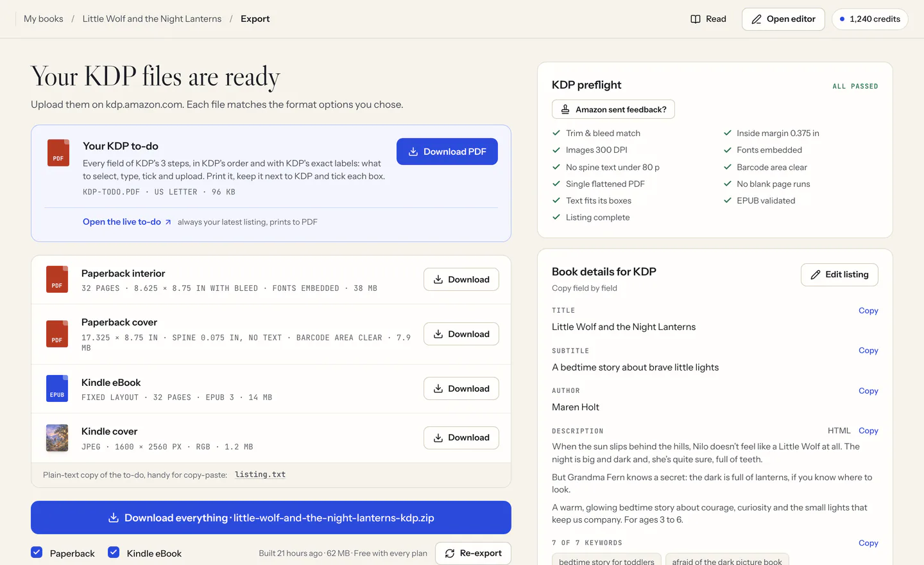Download the KDP to-do PDF
924x565 pixels.
point(447,152)
